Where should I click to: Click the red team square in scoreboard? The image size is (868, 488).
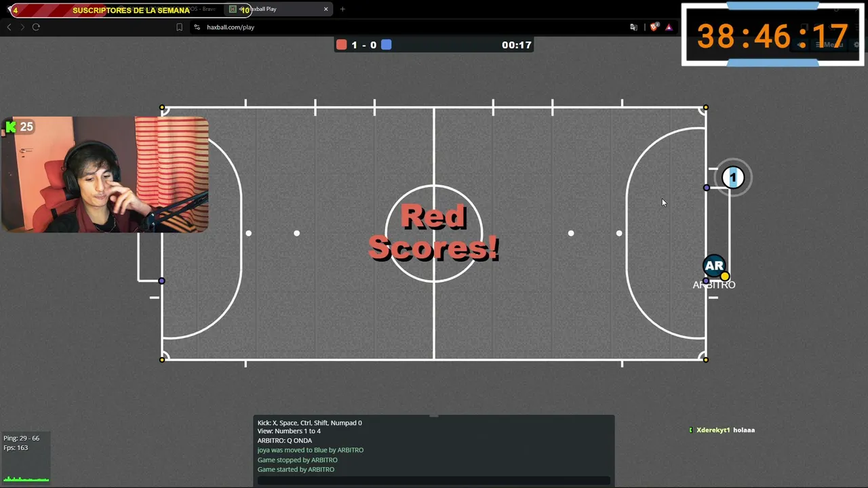click(342, 45)
